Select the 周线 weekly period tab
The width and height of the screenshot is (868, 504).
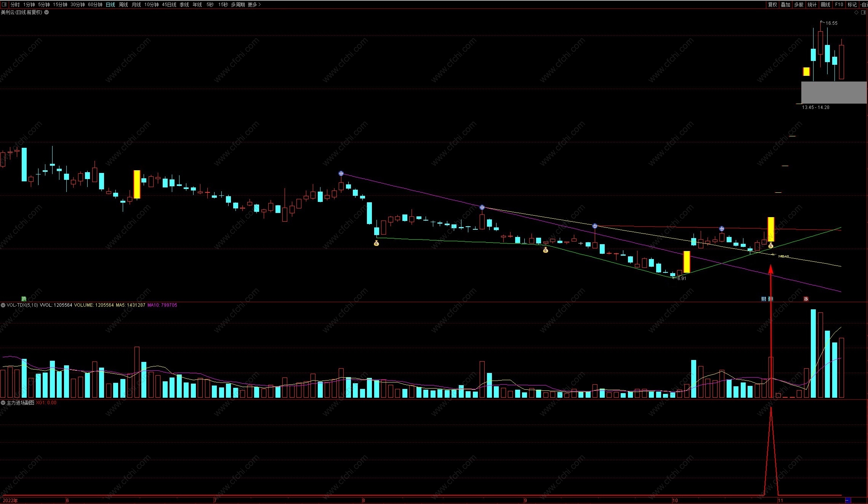coord(123,5)
